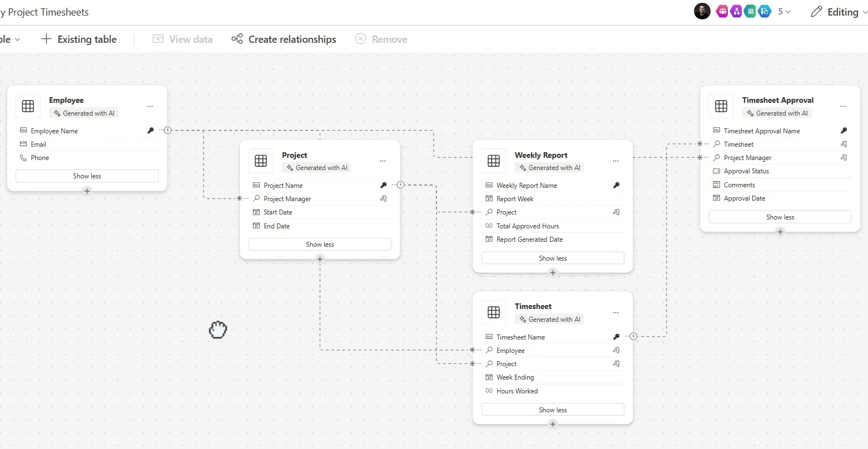The image size is (868, 449).
Task: Add a column below the Timesheet table
Action: click(x=553, y=424)
